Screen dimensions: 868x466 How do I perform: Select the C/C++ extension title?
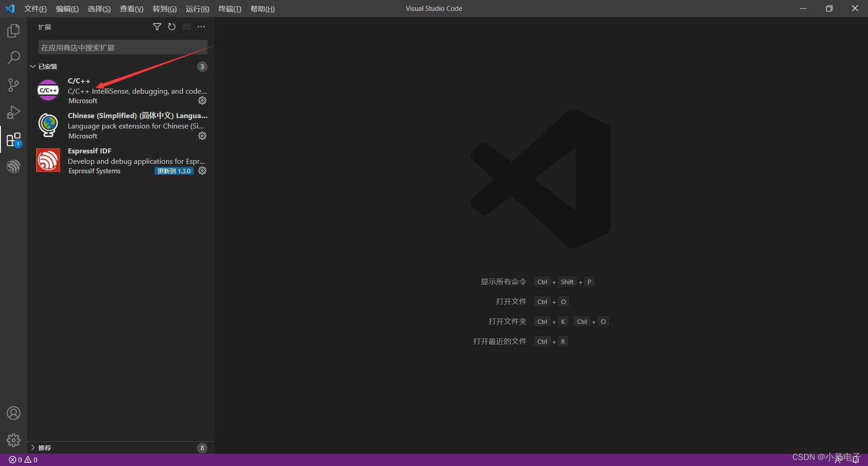(79, 81)
